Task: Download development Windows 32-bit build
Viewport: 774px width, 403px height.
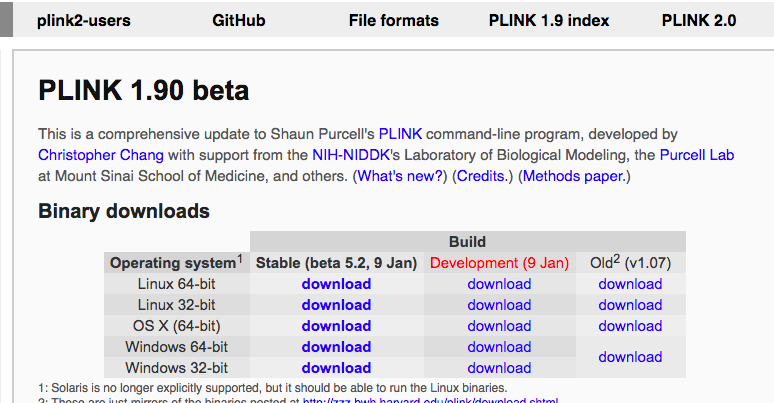Action: point(499,368)
